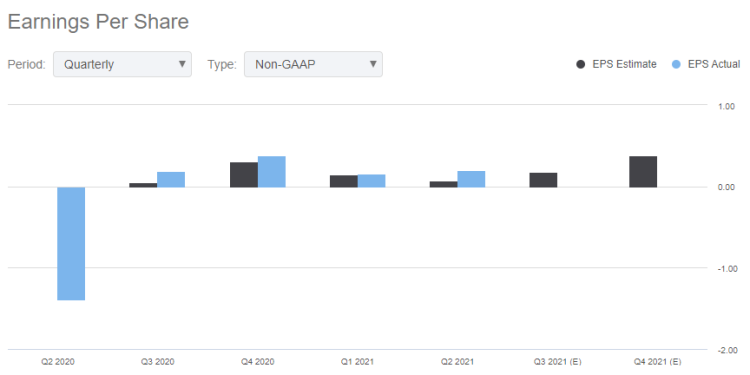Select the Q4 2020 EPS Actual bar

pos(272,172)
